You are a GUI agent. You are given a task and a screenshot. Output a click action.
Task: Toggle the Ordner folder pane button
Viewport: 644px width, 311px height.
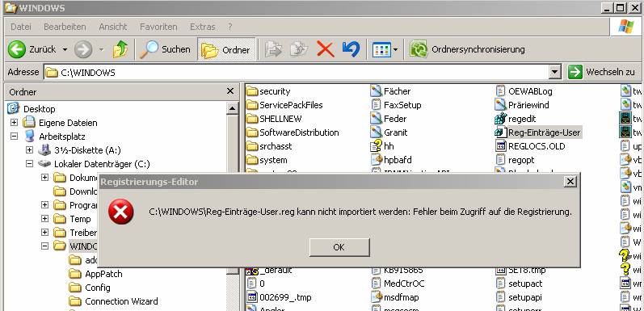pyautogui.click(x=226, y=50)
